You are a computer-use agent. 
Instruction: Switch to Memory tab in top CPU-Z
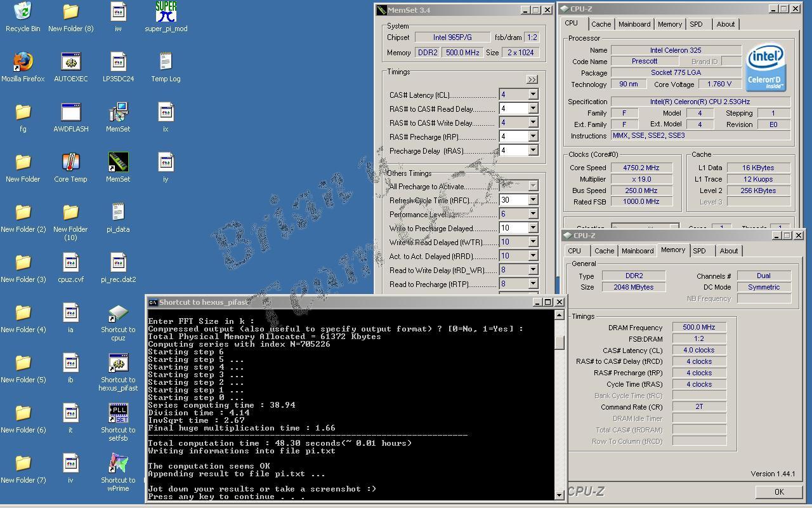(x=670, y=24)
